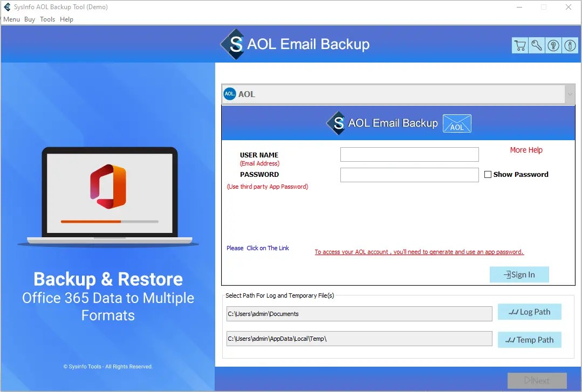Open the generate app password link
Viewport: 582px width, 392px height.
(x=419, y=252)
